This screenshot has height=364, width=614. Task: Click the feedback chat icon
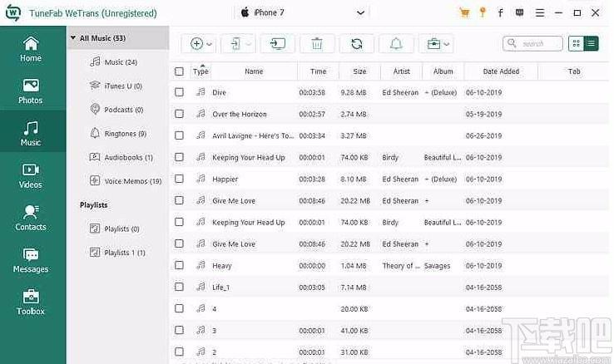pyautogui.click(x=520, y=13)
